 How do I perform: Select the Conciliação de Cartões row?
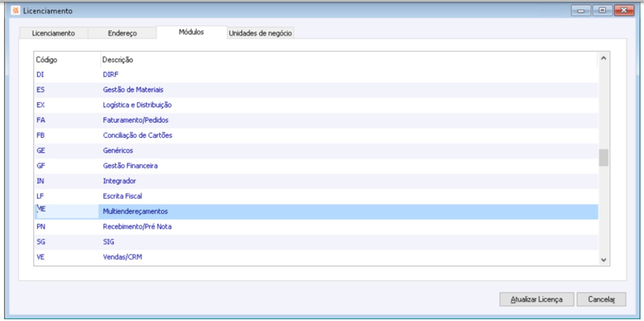[x=316, y=136]
